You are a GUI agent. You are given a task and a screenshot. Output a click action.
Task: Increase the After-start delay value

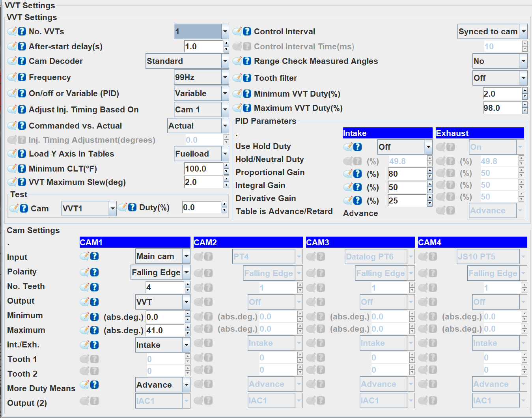(226, 43)
